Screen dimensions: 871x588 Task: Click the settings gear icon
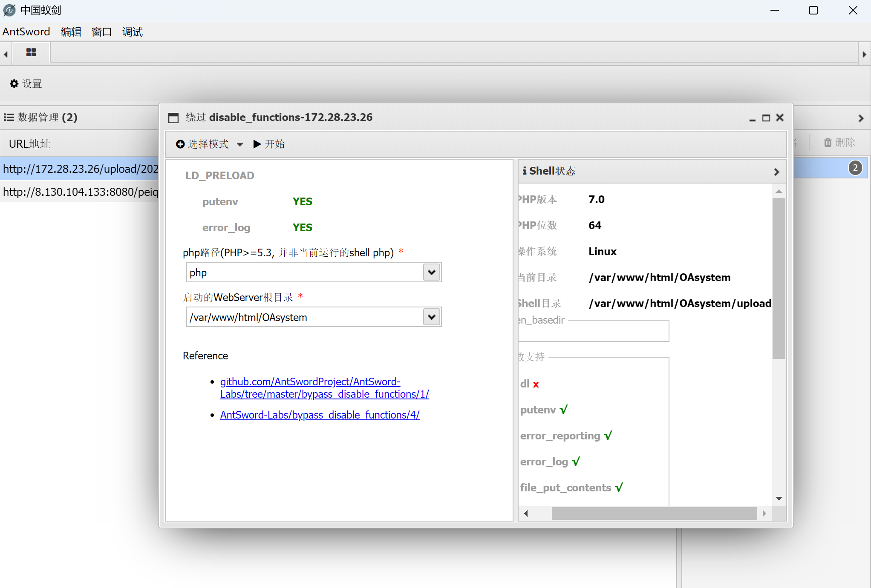14,84
